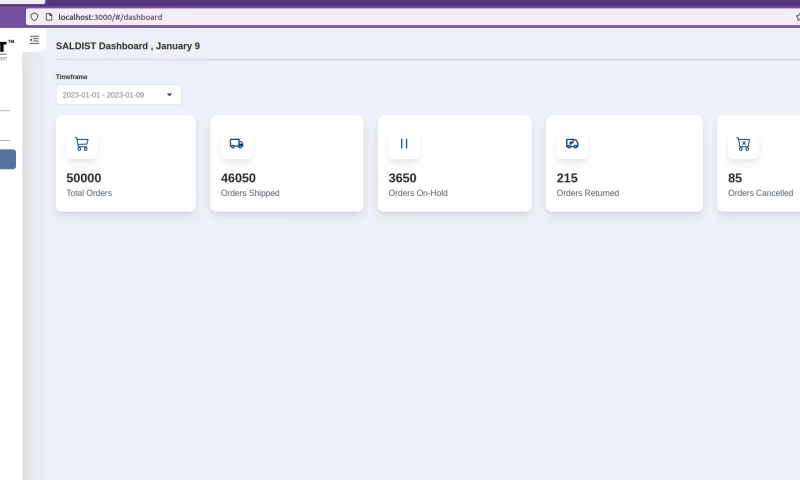Select the highlighted blue sidebar menu item

tap(8, 159)
